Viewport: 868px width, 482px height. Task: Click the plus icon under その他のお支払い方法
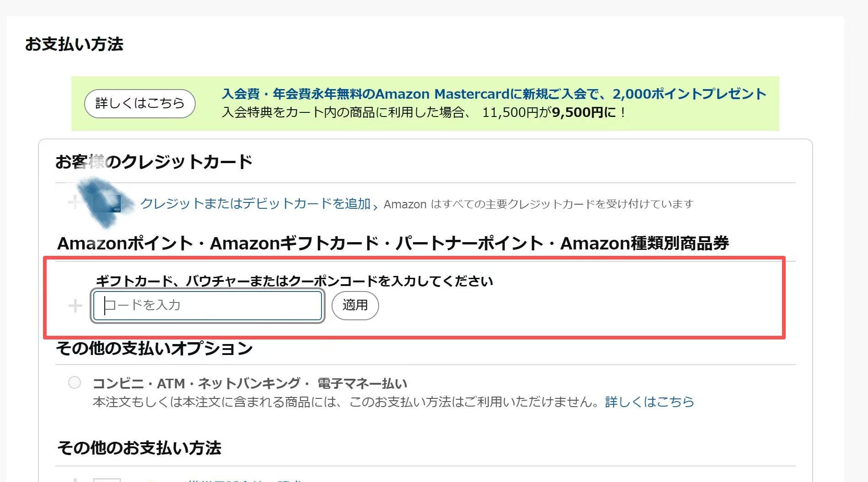coord(74,480)
